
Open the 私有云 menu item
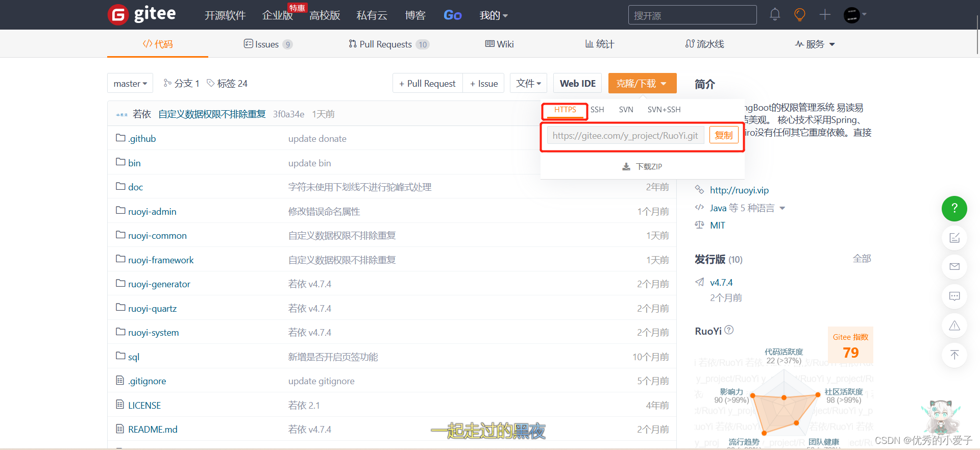372,15
